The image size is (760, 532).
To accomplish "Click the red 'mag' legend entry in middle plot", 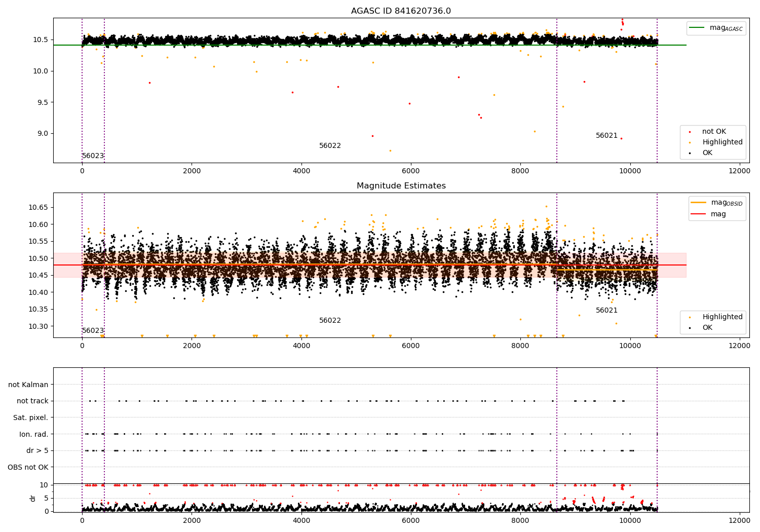I will [x=708, y=214].
